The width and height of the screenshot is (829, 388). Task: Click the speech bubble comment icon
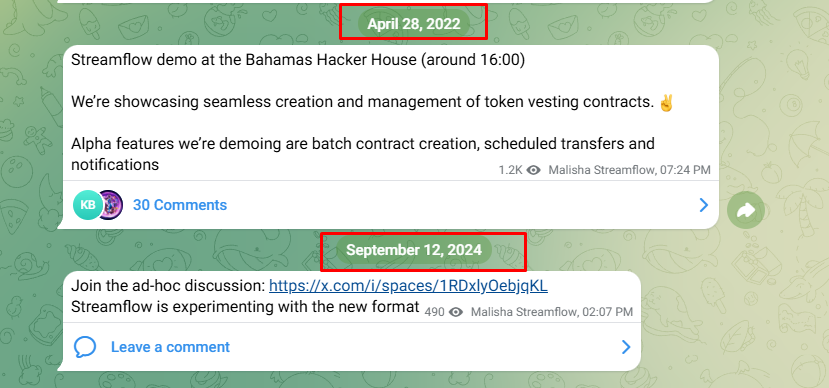click(85, 347)
